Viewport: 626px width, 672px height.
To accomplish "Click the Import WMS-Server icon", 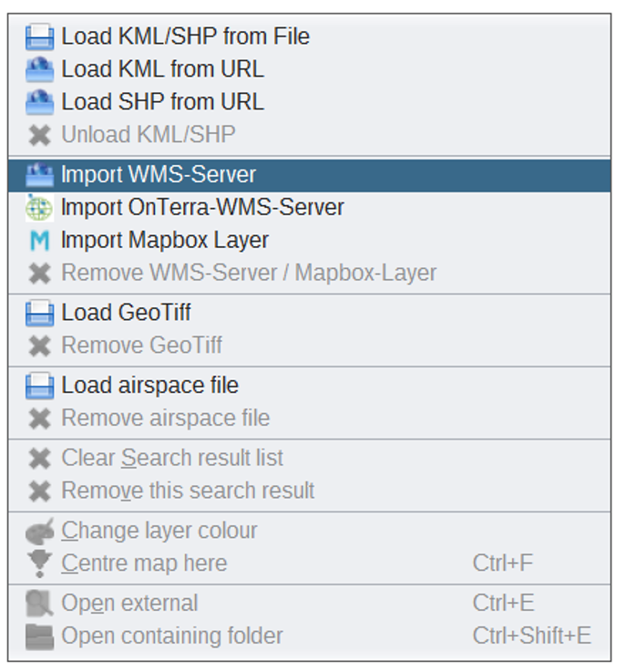I will click(x=39, y=175).
